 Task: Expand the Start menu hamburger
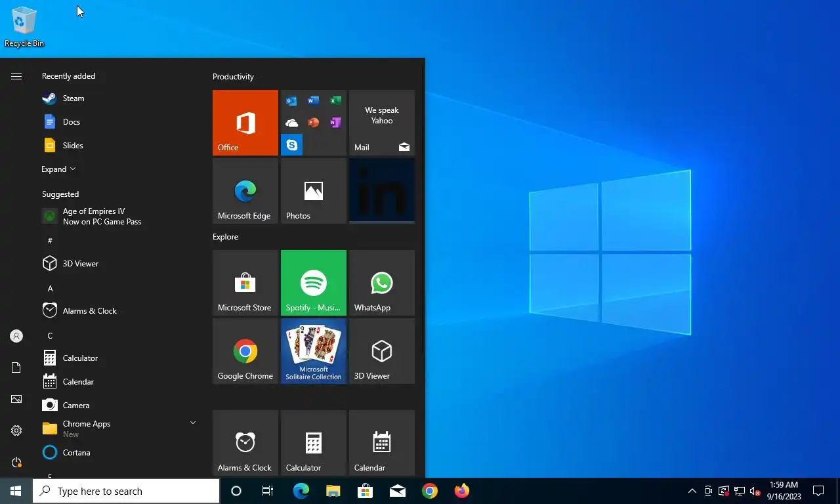(x=16, y=76)
